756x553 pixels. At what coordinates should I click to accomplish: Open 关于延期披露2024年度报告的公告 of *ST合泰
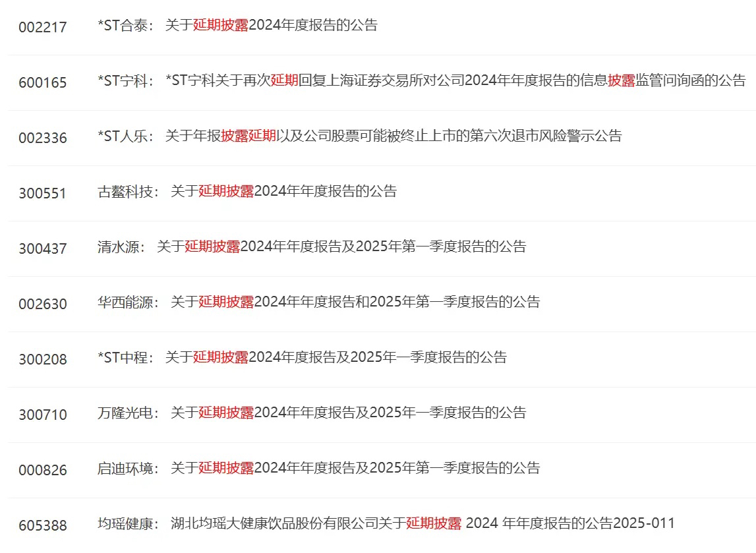coord(272,26)
